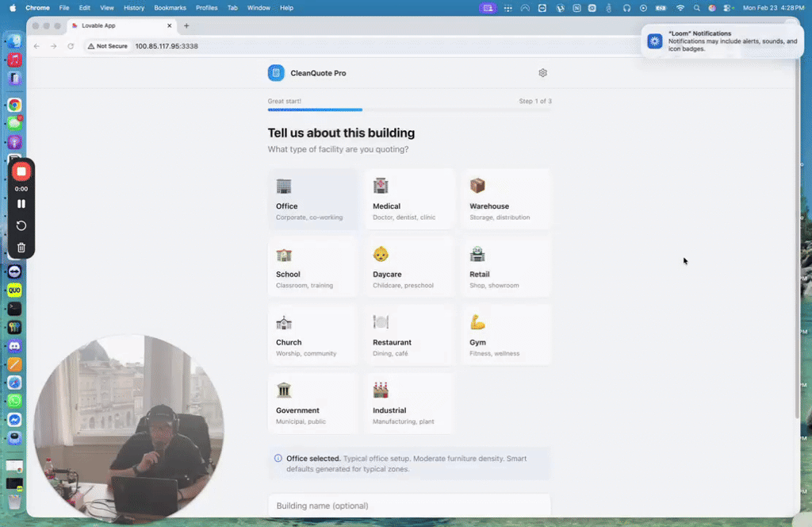Open Discord from the dock

13,345
